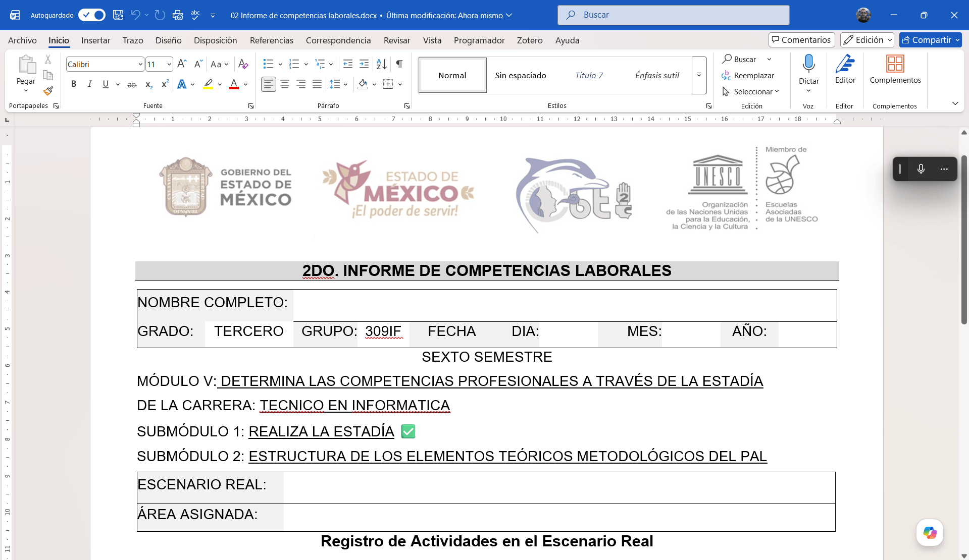The width and height of the screenshot is (969, 560).
Task: Open the font name Calibri dropdown
Action: click(140, 64)
